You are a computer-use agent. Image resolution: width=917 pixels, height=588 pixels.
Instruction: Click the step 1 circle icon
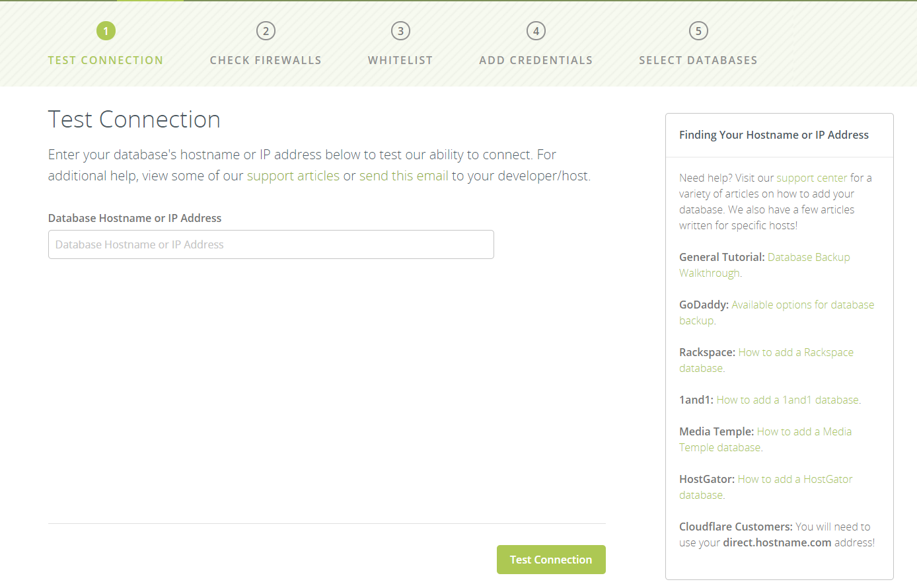[106, 31]
